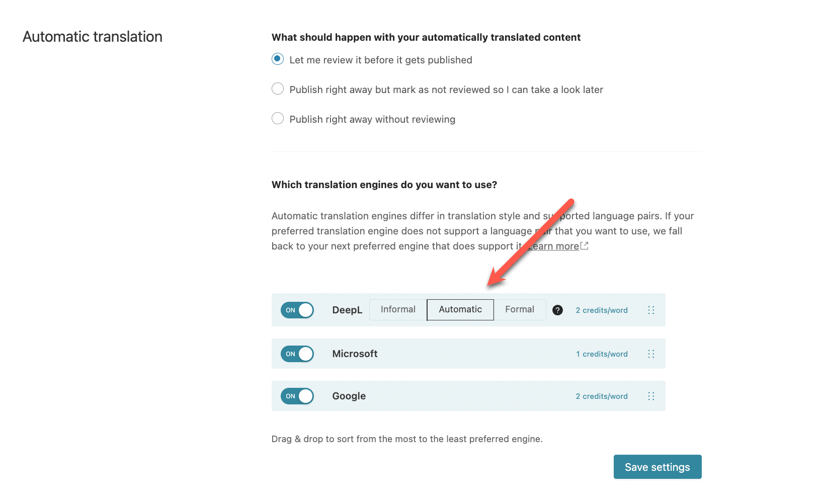823x504 pixels.
Task: Click the Microsoft drag handle icon
Action: [651, 354]
